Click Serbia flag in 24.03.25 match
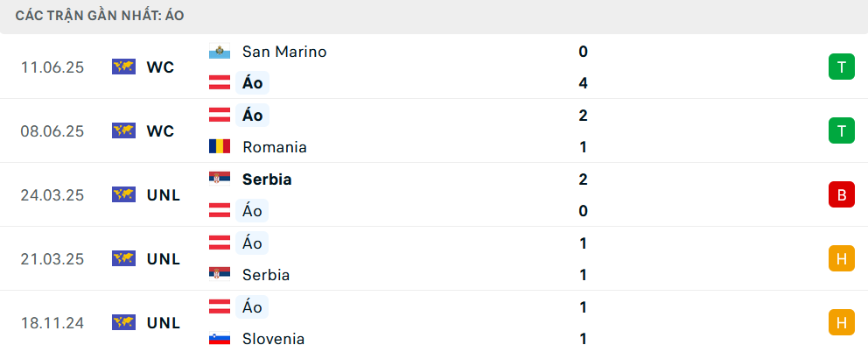Viewport: 868px width, 352px height. 220,179
